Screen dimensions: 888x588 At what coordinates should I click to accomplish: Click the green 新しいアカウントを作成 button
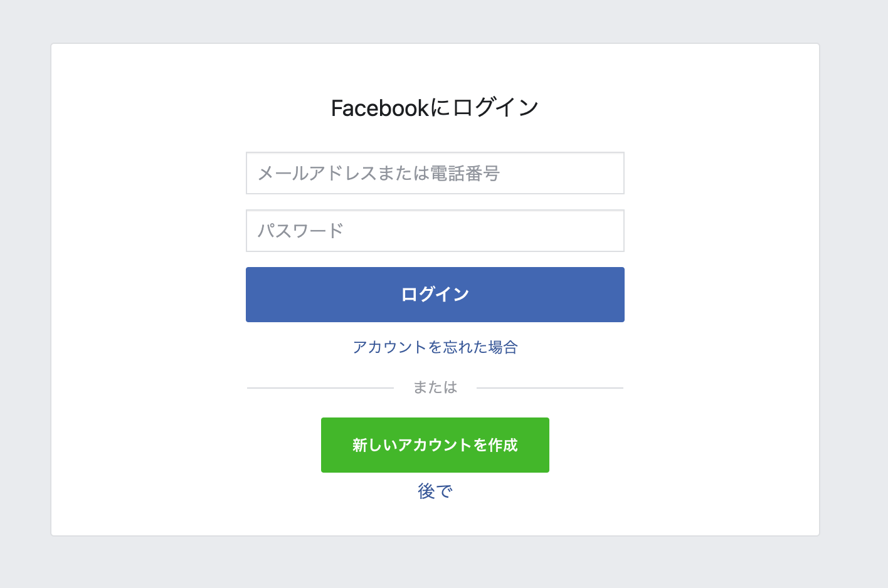[x=435, y=445]
